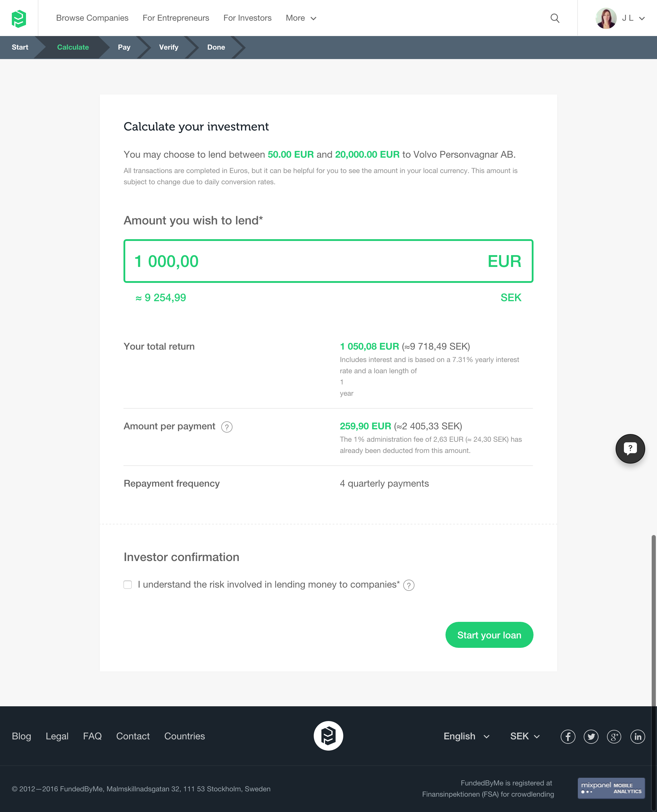The width and height of the screenshot is (657, 812).
Task: Click the lend amount input field
Action: (310, 261)
